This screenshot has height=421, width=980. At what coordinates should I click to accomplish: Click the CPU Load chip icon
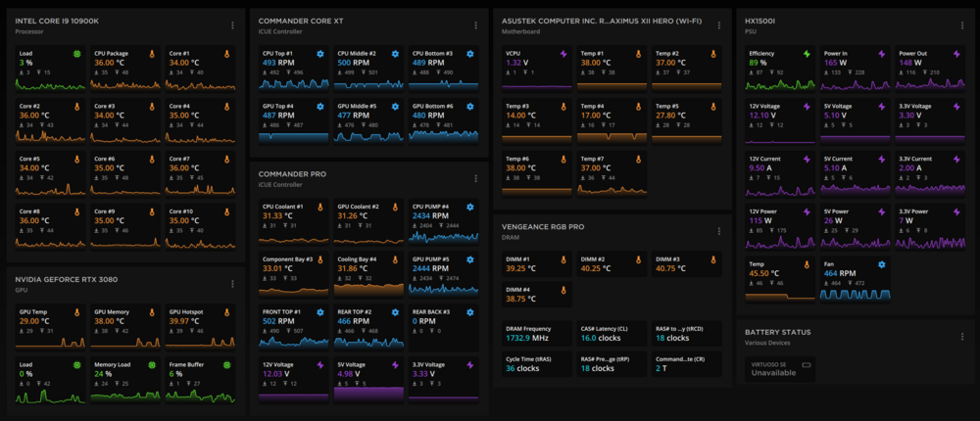point(76,53)
